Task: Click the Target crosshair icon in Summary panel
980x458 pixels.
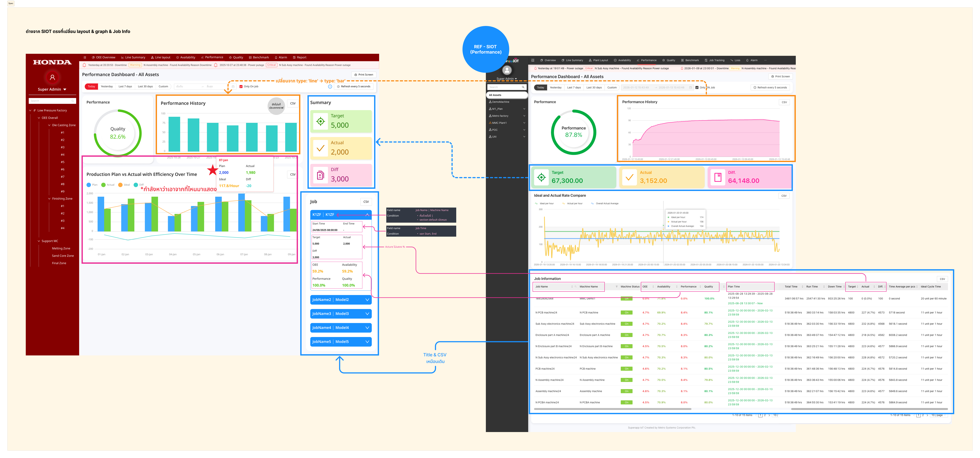Action: pyautogui.click(x=320, y=121)
